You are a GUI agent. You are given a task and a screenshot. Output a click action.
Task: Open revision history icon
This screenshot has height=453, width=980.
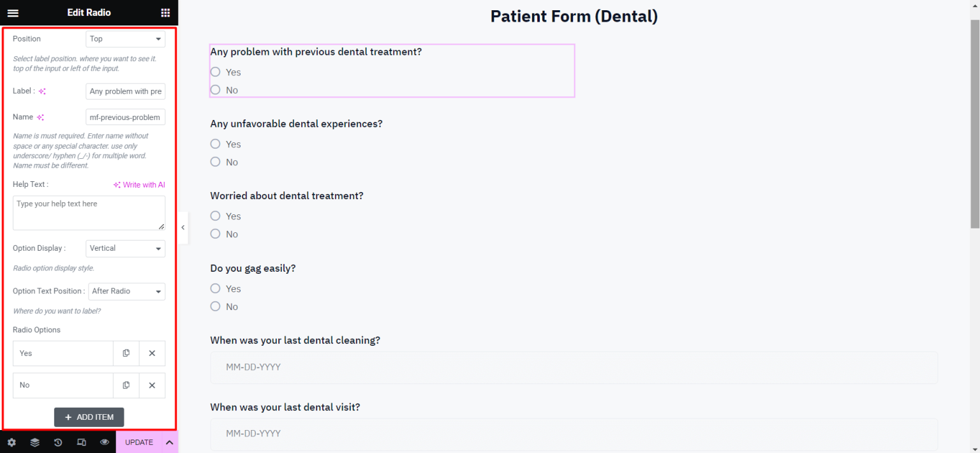pyautogui.click(x=58, y=442)
